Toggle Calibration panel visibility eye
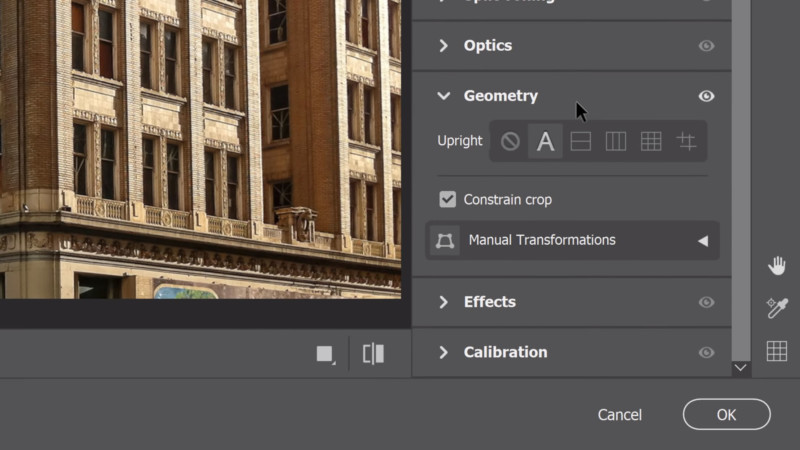Screen dimensions: 800x450 (x=706, y=352)
